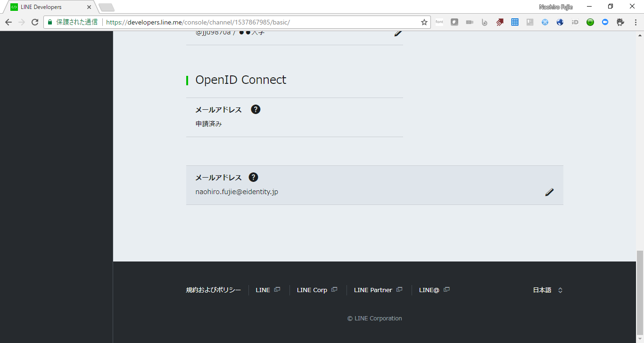Show help for OpenID Connect メールアドレス
This screenshot has height=343, width=644.
[256, 109]
